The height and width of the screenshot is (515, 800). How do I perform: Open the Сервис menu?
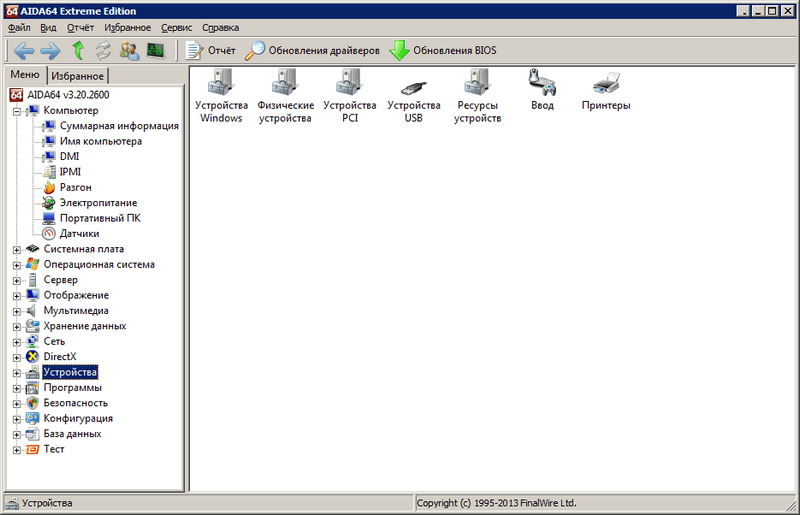[177, 27]
